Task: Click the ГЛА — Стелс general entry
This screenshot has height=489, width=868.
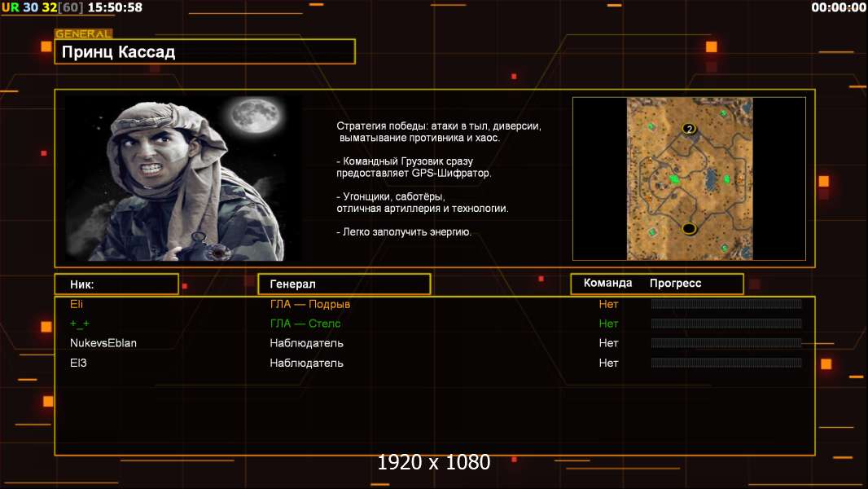Action: click(x=305, y=324)
